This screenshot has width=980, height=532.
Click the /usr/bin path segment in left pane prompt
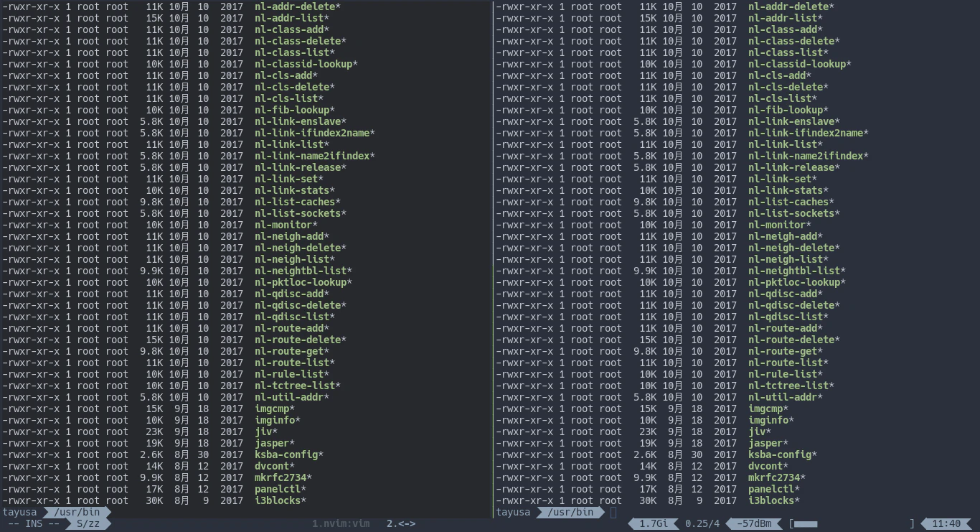click(77, 512)
